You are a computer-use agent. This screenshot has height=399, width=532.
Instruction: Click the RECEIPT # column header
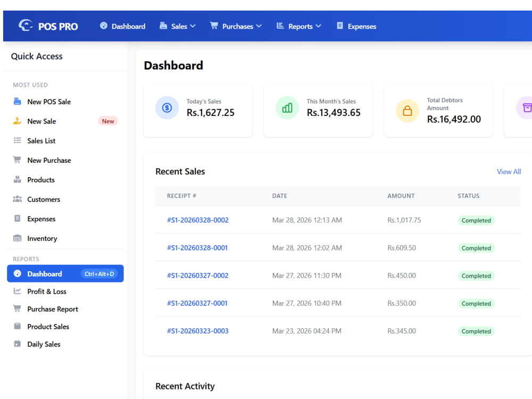[181, 196]
